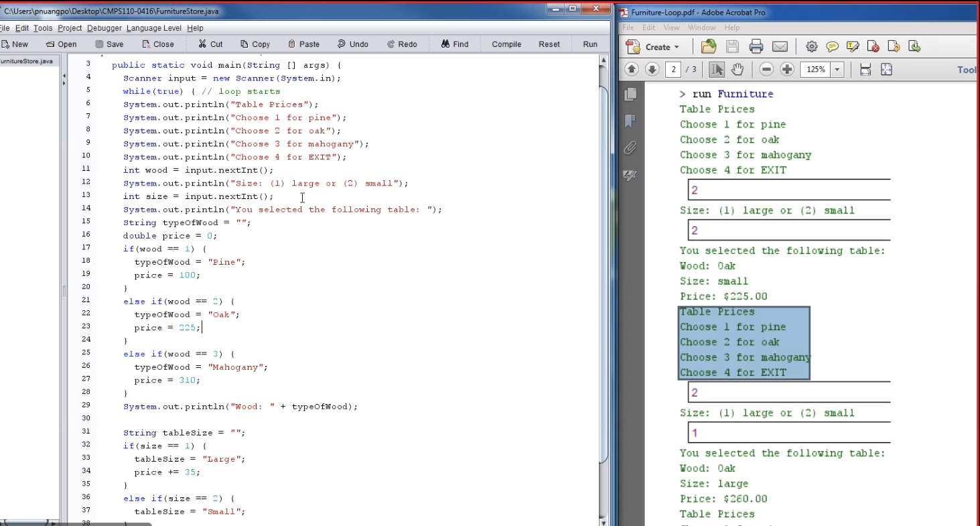Print the PDF using the printer icon

(756, 47)
